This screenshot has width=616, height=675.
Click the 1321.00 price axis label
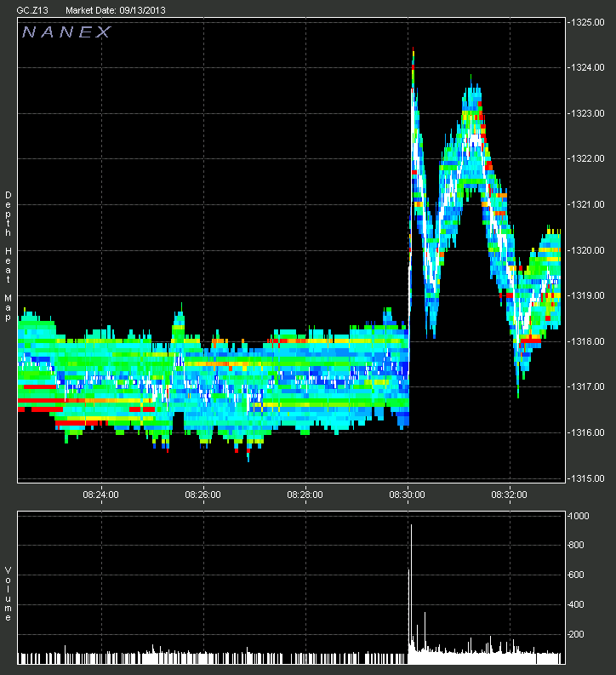588,204
